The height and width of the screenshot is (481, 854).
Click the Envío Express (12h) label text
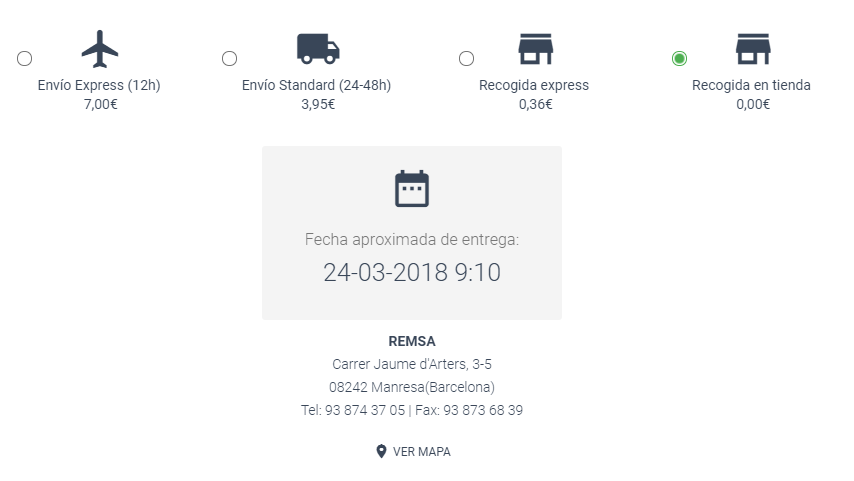99,85
